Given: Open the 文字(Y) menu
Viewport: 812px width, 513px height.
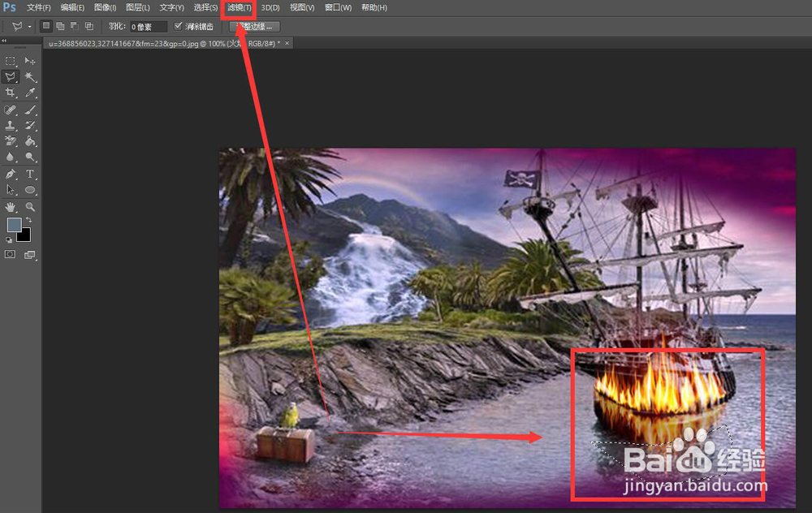Looking at the screenshot, I should pyautogui.click(x=171, y=8).
